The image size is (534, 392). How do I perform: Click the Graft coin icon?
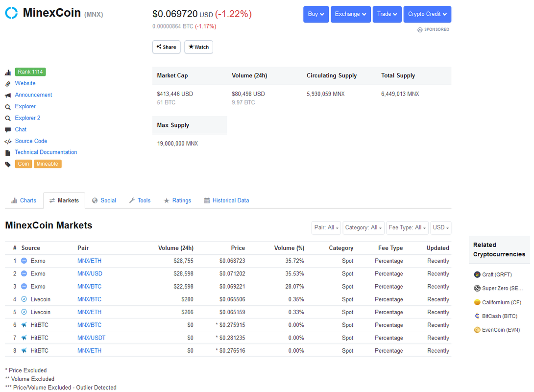tap(477, 274)
